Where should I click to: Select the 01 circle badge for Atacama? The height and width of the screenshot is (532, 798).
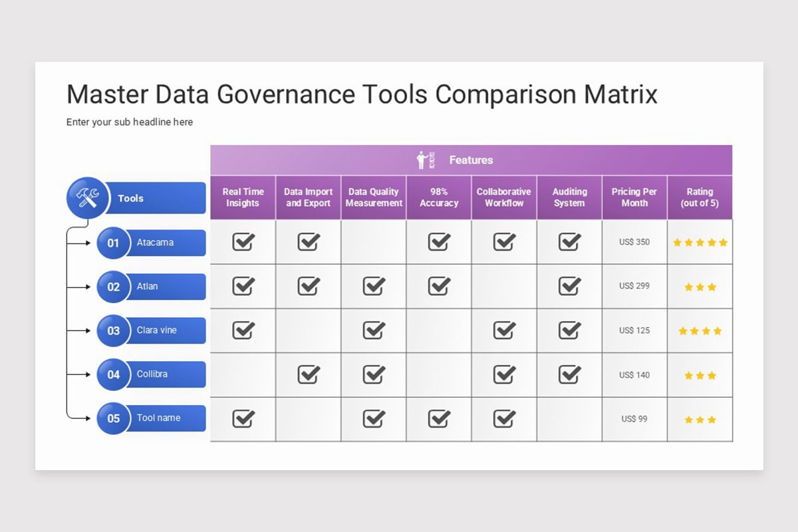click(114, 243)
